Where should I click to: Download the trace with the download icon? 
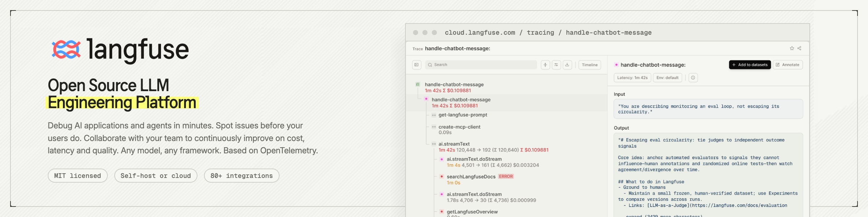(x=567, y=65)
